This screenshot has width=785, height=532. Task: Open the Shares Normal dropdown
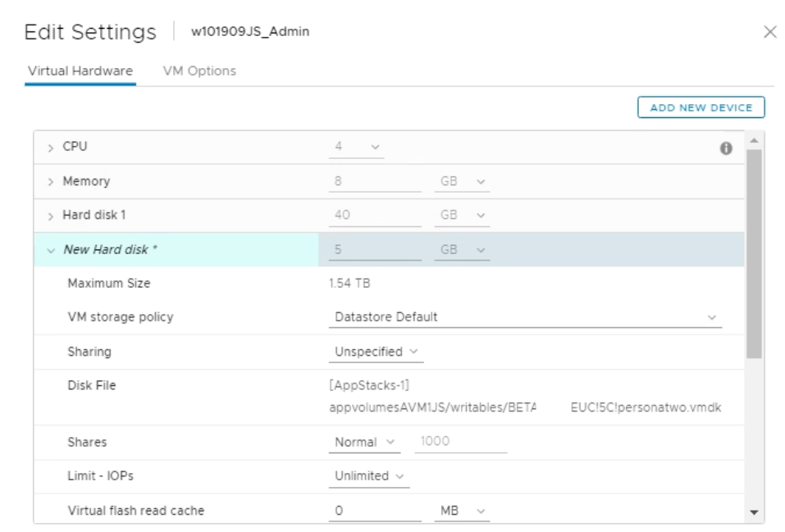tap(365, 442)
